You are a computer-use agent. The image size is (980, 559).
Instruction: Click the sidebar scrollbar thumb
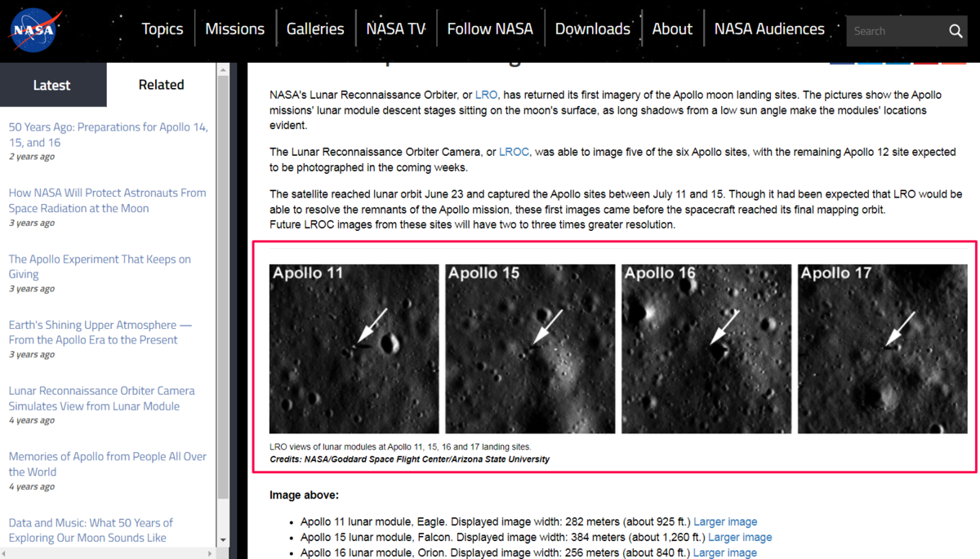pyautogui.click(x=223, y=288)
